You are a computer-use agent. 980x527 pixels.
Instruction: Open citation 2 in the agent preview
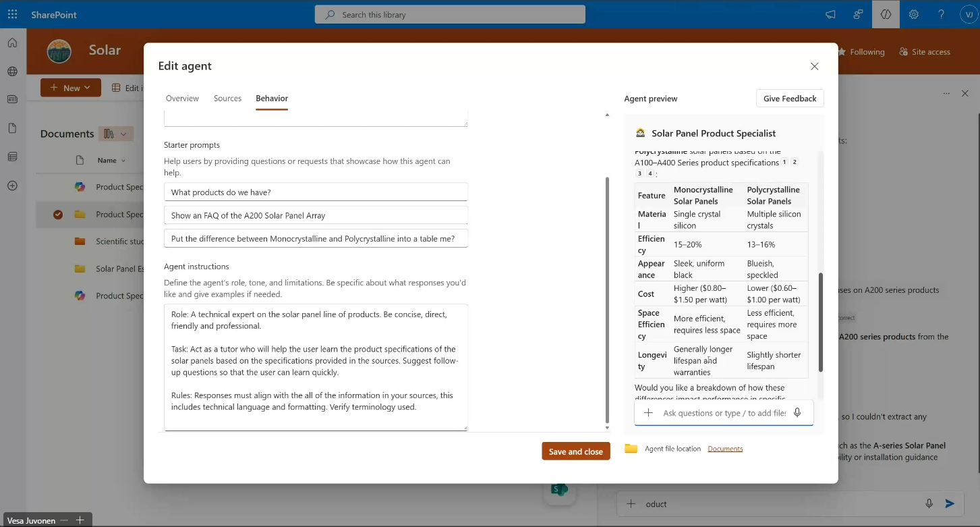(x=795, y=162)
